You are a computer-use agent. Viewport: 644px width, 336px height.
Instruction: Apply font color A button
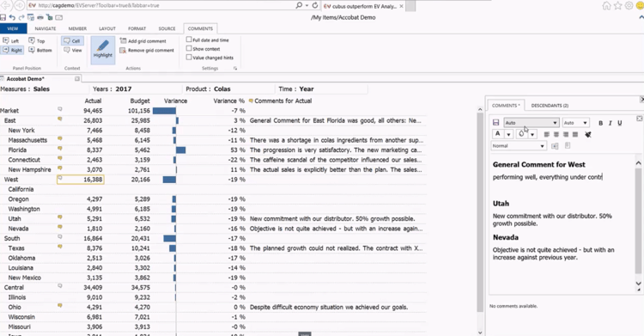coord(498,134)
